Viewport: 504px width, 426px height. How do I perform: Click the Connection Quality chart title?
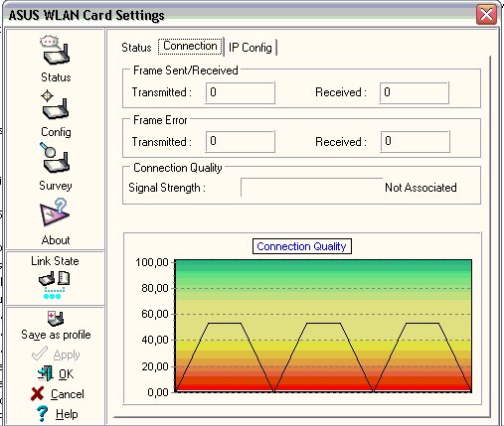point(302,246)
